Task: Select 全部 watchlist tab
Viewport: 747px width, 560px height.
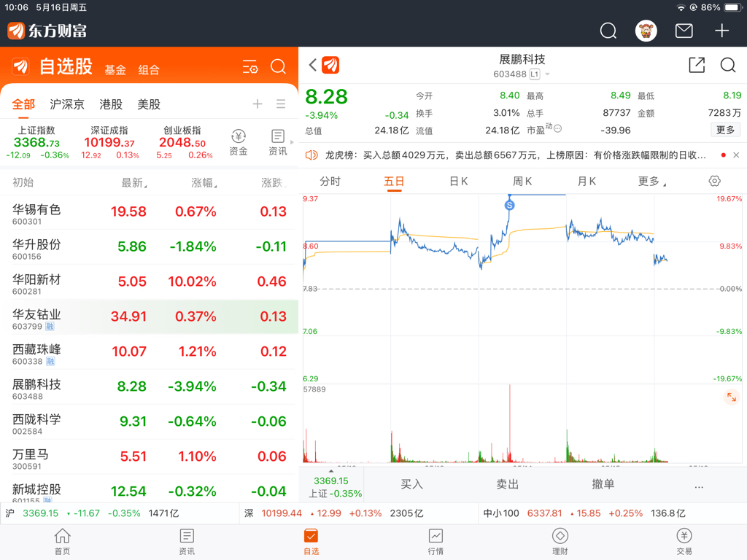Action: click(x=23, y=104)
